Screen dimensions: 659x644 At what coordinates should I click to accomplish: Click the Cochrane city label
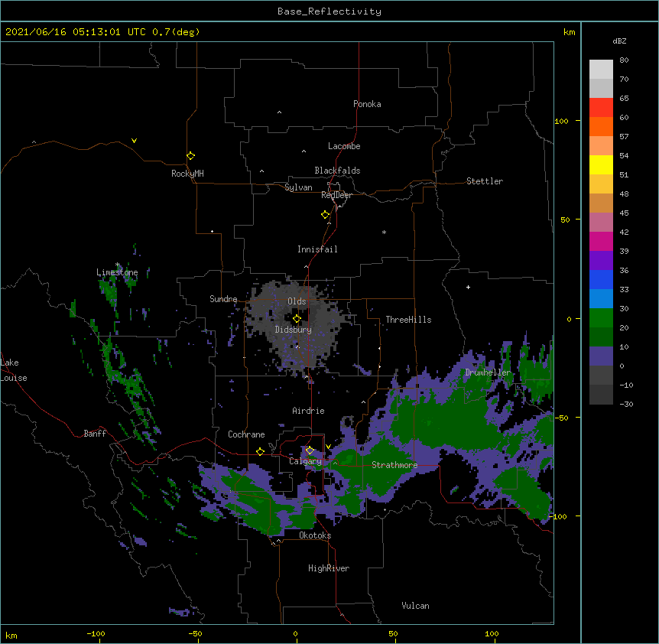246,434
